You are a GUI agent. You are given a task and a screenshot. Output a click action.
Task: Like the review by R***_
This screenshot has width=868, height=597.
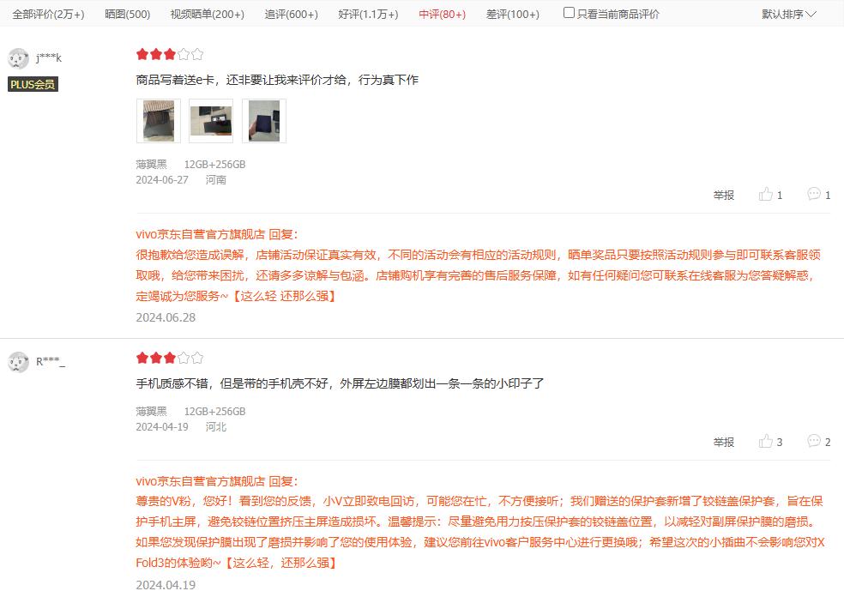coord(770,442)
